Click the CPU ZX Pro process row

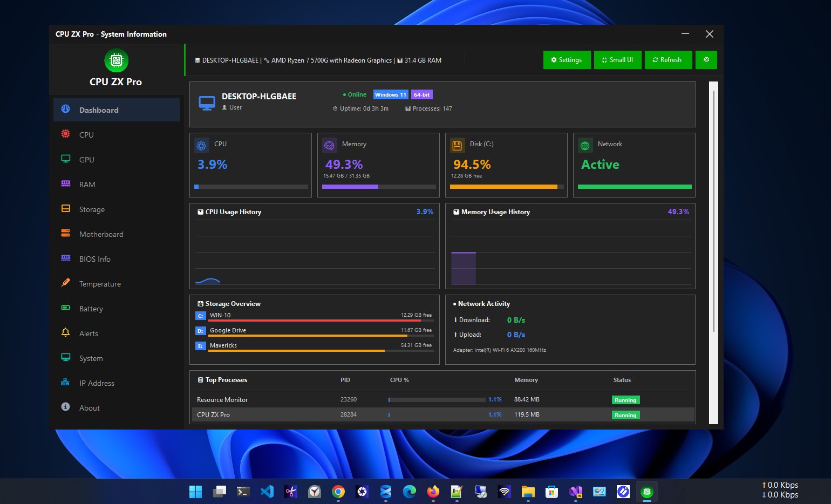tap(442, 414)
